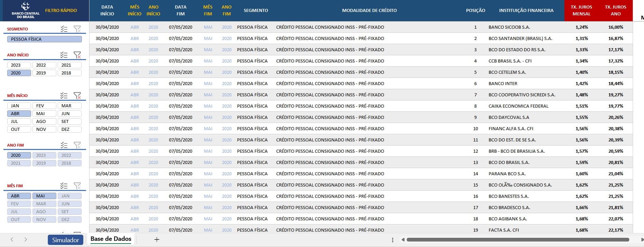This screenshot has height=247, width=644.
Task: Click the DATA INÍCIO column header
Action: coord(107,10)
